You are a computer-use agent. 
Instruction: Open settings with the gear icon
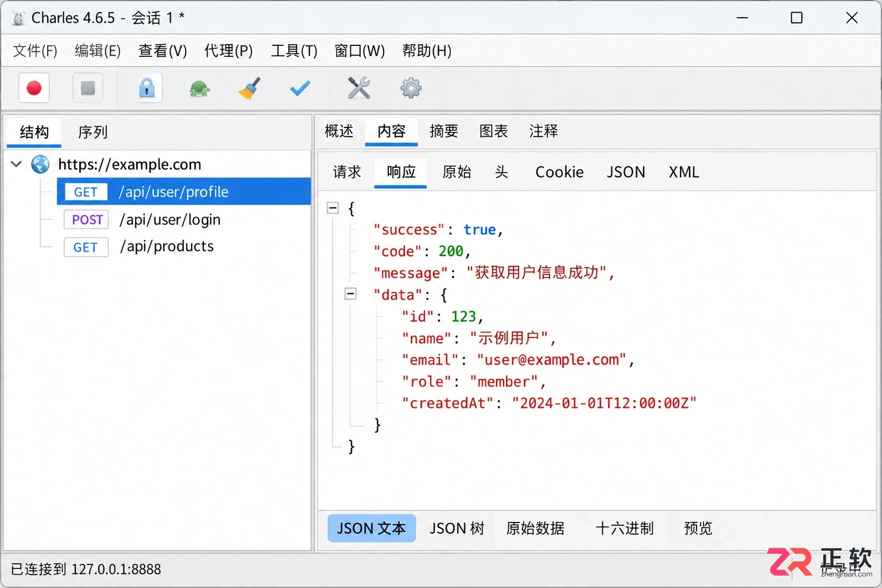coord(411,88)
